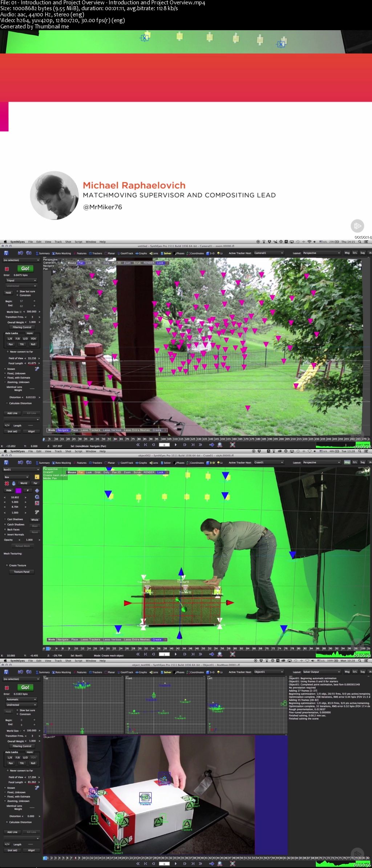Click Texture Panel button in Crate01 window
Screen dimensions: 372x868
[x=22, y=572]
